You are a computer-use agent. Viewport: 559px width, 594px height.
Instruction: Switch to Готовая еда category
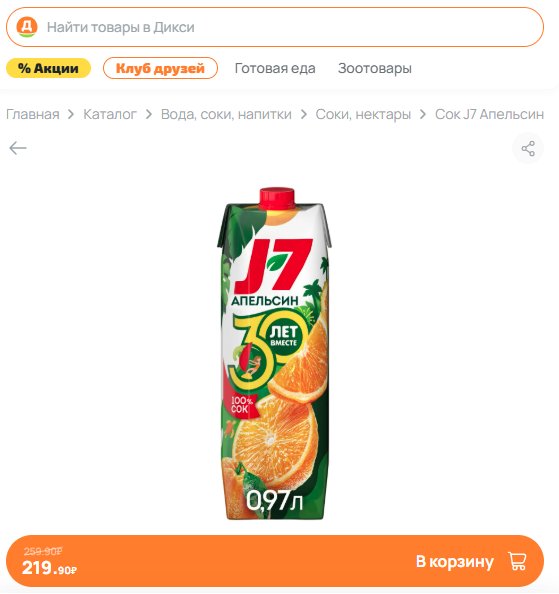click(x=275, y=68)
